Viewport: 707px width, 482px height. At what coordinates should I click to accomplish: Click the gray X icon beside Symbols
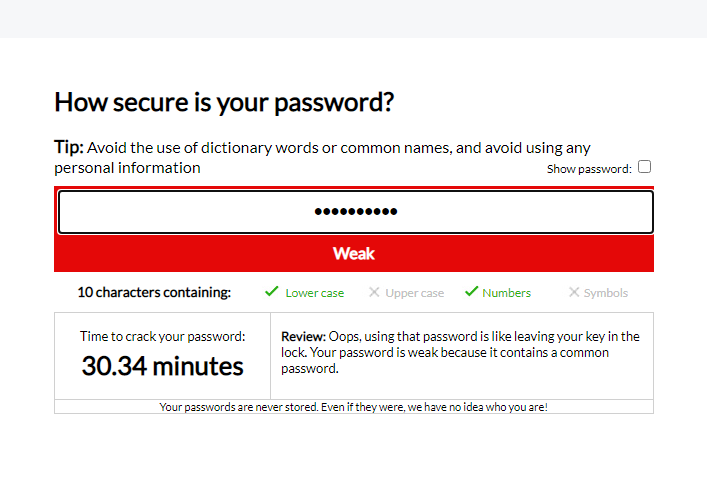click(574, 292)
